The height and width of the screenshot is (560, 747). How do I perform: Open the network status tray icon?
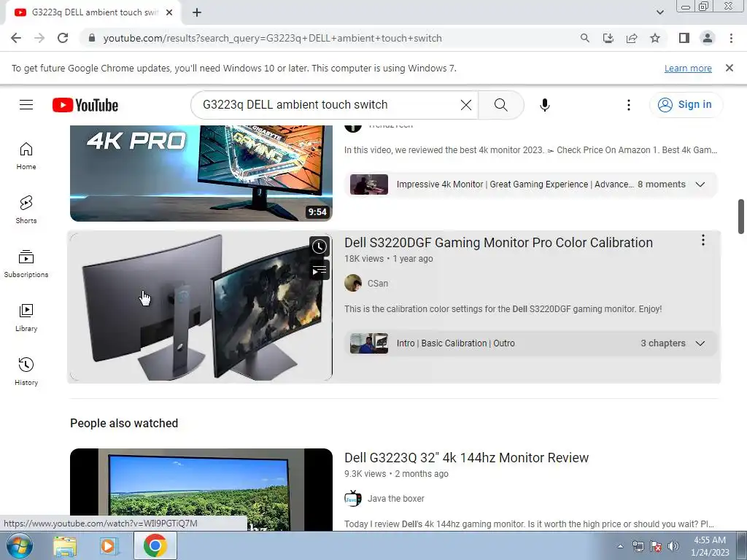pyautogui.click(x=638, y=546)
